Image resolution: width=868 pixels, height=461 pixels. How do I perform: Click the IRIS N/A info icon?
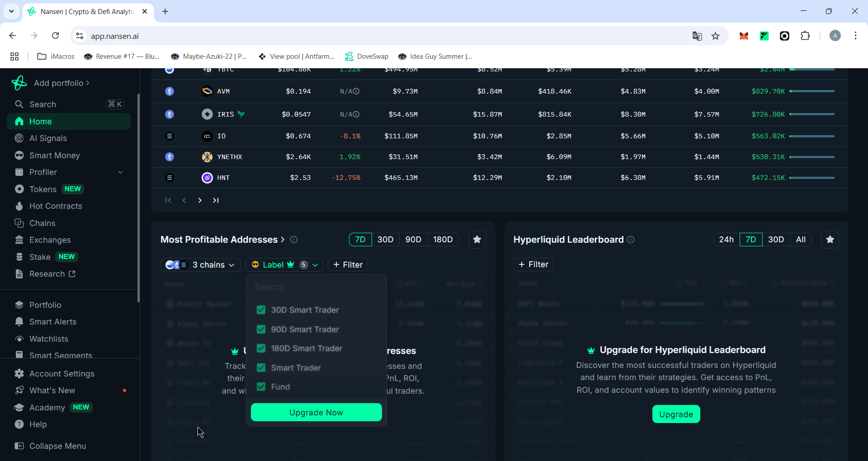click(x=356, y=114)
